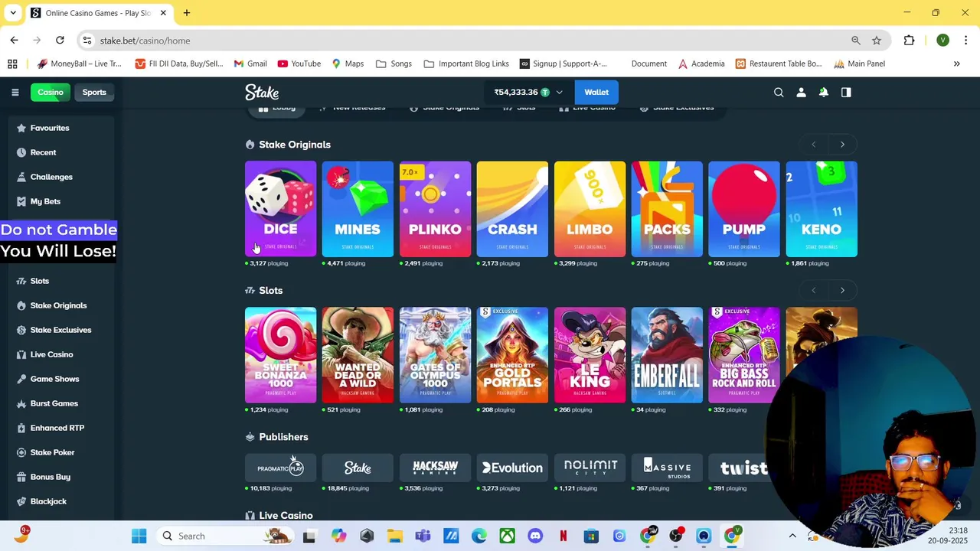Screen dimensions: 980x551
Task: Open Netflix from the Windows taskbar
Action: tap(563, 536)
